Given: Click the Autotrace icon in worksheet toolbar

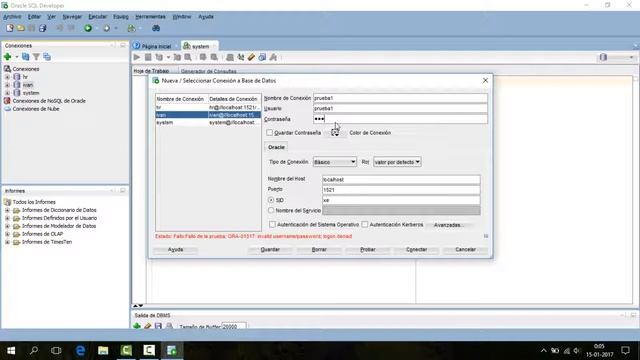Looking at the screenshot, I should (x=177, y=57).
